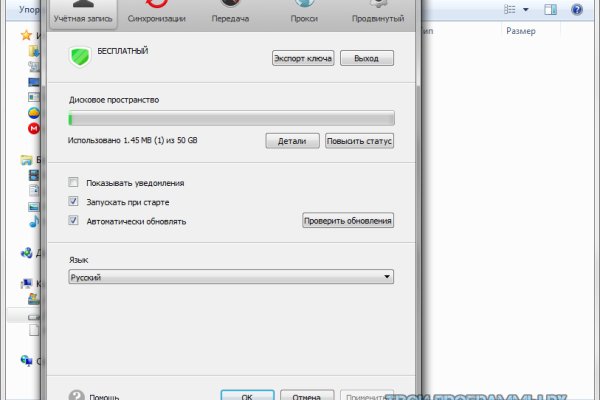
Task: Open the Учётная запись tab
Action: (x=83, y=14)
